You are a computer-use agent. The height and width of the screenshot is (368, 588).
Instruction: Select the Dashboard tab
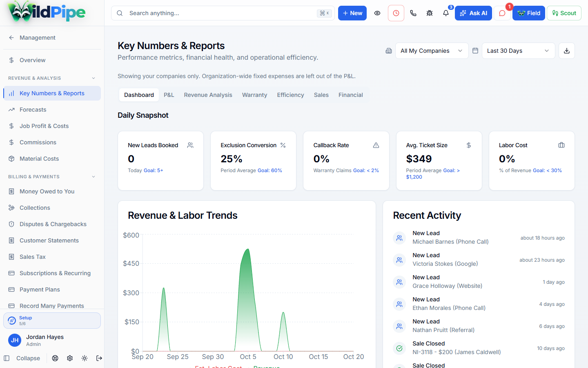pyautogui.click(x=139, y=95)
